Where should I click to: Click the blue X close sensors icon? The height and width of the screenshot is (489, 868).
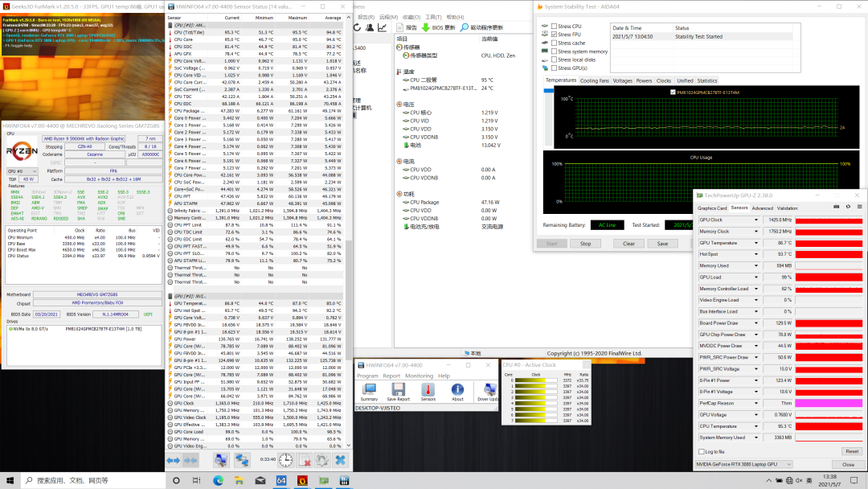click(340, 460)
